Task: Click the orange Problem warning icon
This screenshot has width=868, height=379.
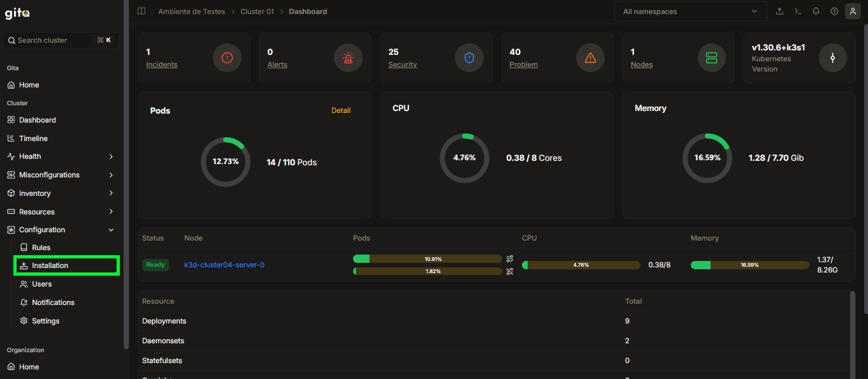Action: coord(591,58)
